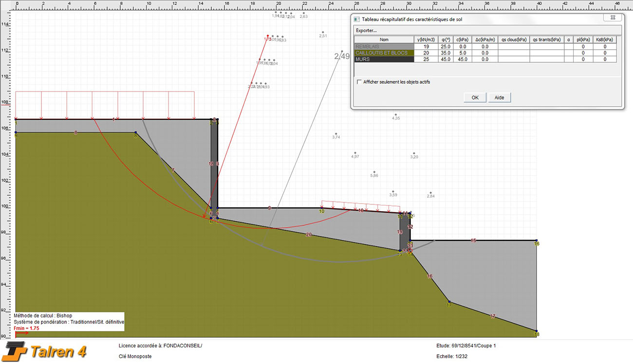Enable 'Afficher seulement les objets actifs' checkbox
The width and height of the screenshot is (633, 364).
tap(359, 82)
